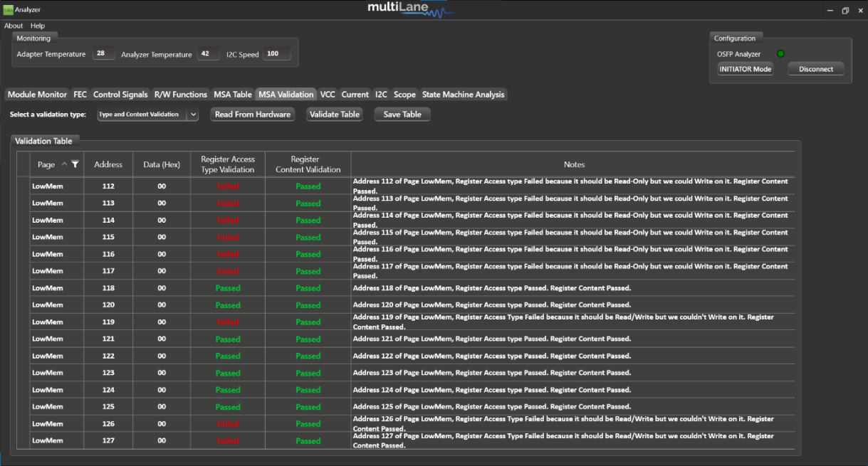
Task: Open the Help menu
Action: pyautogui.click(x=37, y=26)
